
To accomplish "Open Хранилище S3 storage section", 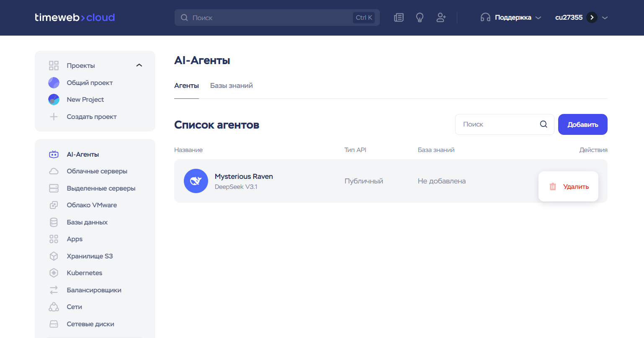I will click(x=90, y=256).
